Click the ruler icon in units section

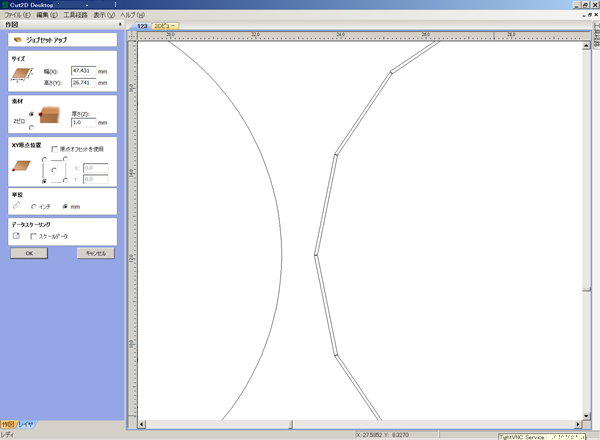16,206
